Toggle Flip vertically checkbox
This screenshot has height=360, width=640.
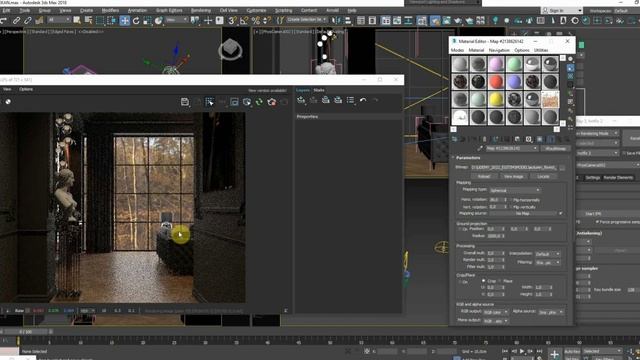pos(511,207)
